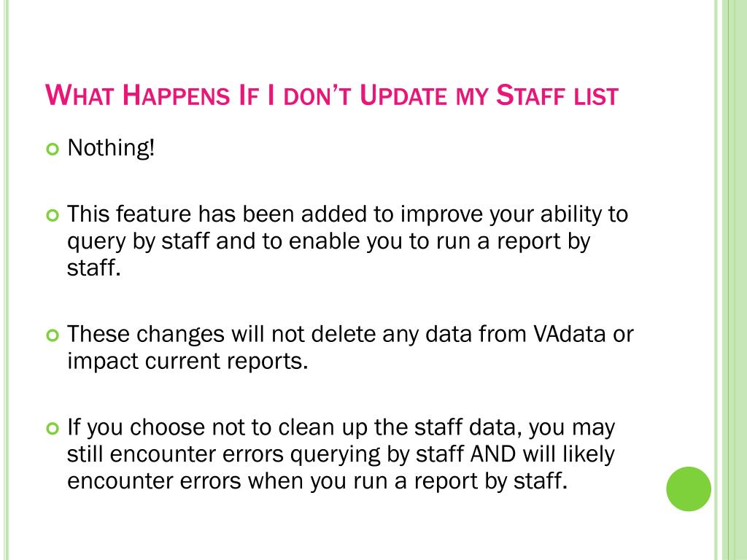Click the word "Update" in the title
This screenshot has height=560, width=747.
(403, 96)
